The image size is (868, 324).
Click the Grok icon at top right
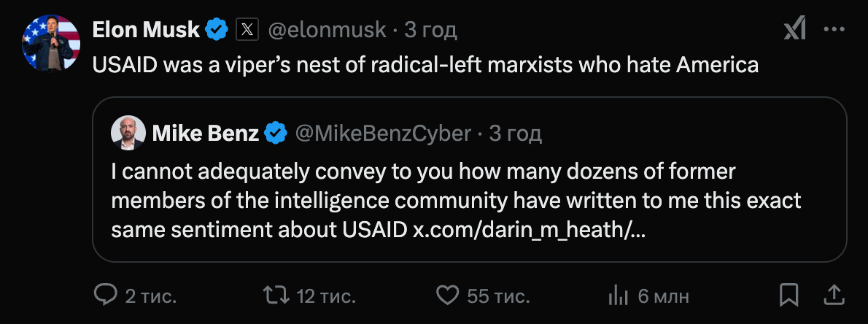[x=794, y=30]
